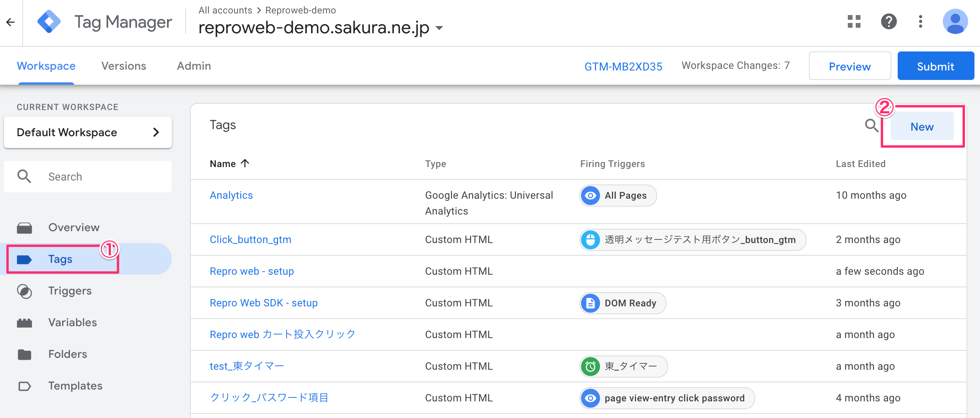Click the search magnifier icon in Tags panel

(x=872, y=126)
